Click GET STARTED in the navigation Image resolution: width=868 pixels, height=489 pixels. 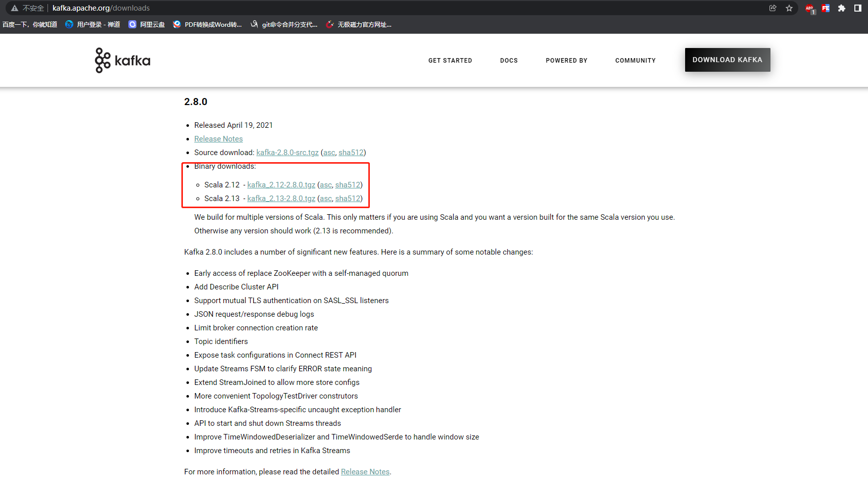[x=450, y=60]
